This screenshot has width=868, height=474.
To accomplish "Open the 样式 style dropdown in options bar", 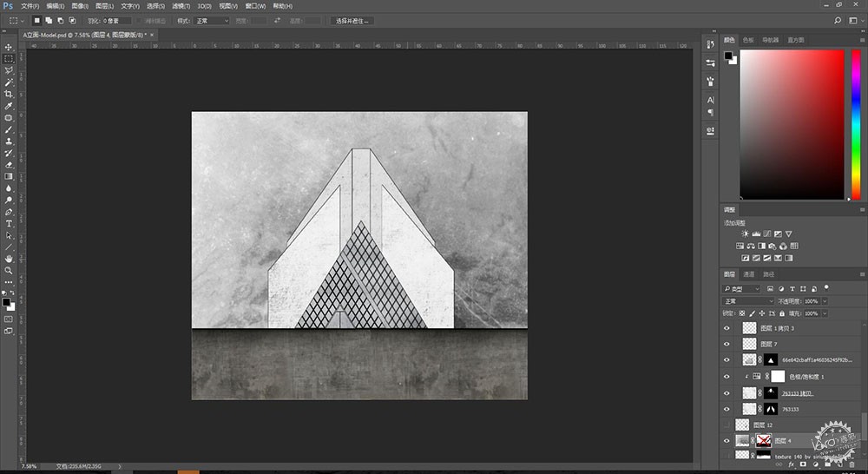I will click(211, 21).
